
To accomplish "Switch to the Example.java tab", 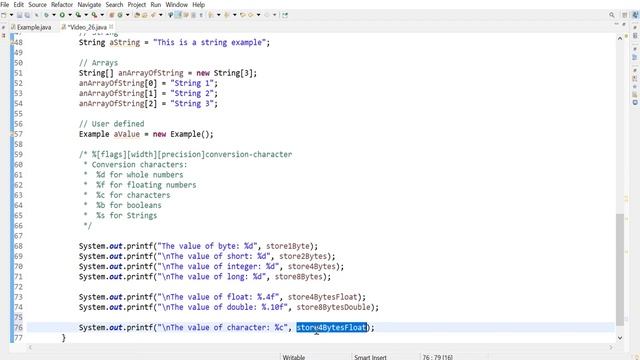I will (31, 27).
